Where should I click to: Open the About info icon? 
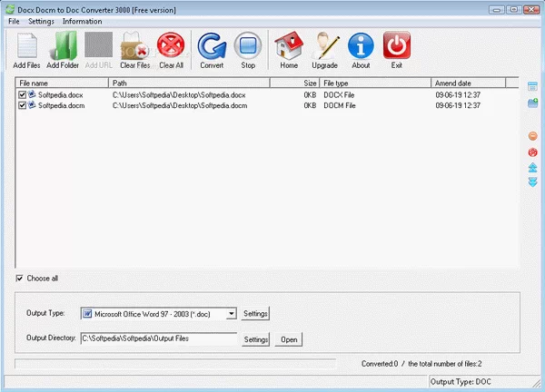point(361,45)
